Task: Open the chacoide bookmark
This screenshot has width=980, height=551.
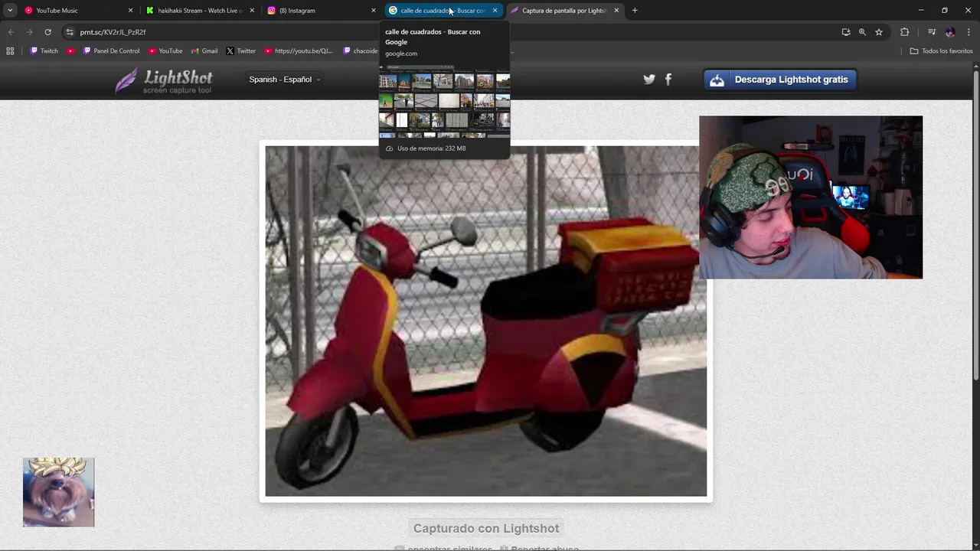Action: point(361,51)
